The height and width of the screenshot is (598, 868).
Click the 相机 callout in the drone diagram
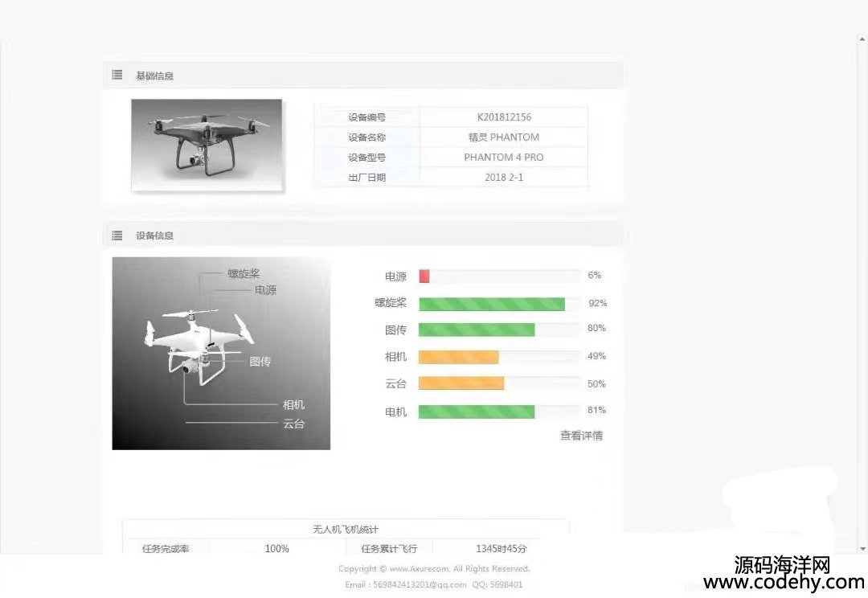293,405
